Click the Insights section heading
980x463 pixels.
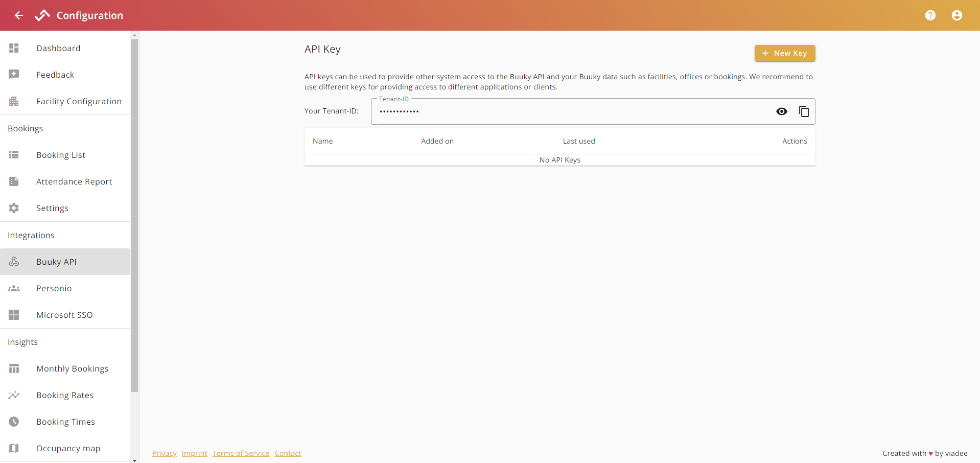[x=23, y=342]
